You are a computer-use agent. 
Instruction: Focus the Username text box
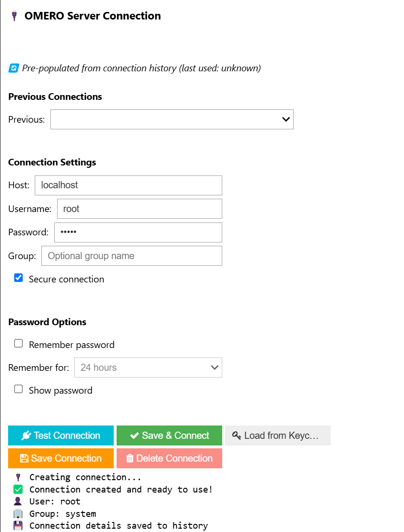pyautogui.click(x=139, y=209)
